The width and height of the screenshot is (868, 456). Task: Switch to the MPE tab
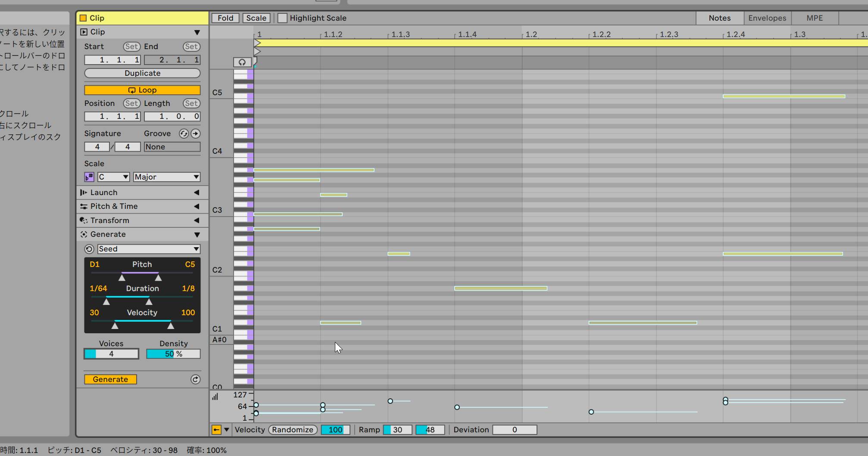pyautogui.click(x=815, y=18)
